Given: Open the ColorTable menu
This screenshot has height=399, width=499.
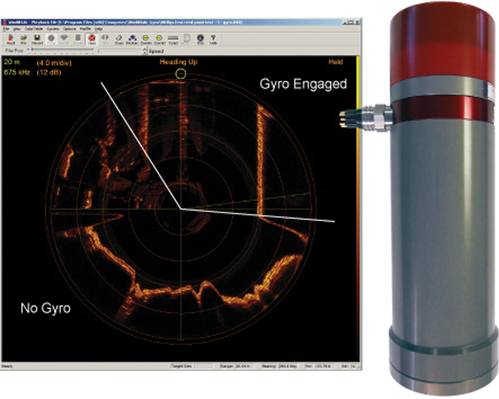Looking at the screenshot, I should (x=33, y=29).
